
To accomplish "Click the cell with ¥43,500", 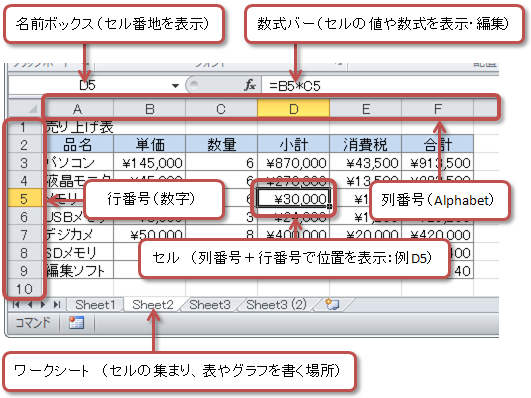I will (x=366, y=163).
